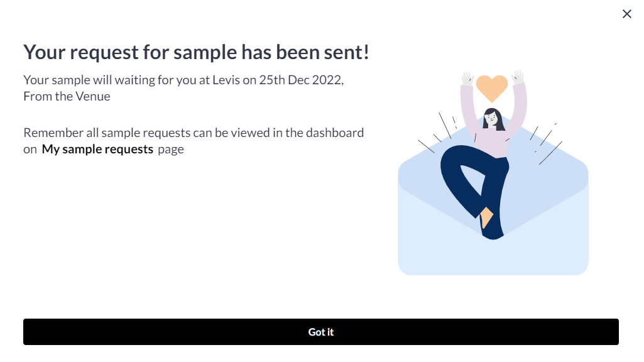The image size is (644, 362).
Task: Click the word "page" after the link
Action: pyautogui.click(x=171, y=150)
